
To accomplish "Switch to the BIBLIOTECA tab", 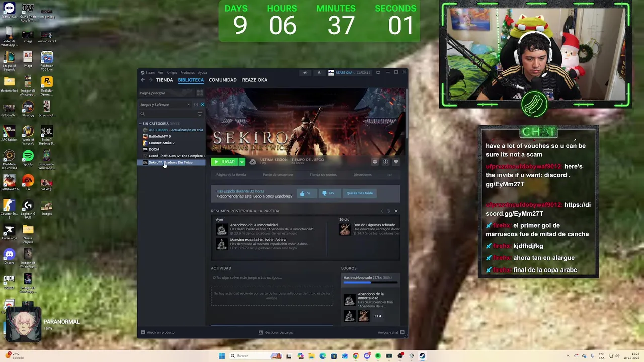I will [191, 80].
